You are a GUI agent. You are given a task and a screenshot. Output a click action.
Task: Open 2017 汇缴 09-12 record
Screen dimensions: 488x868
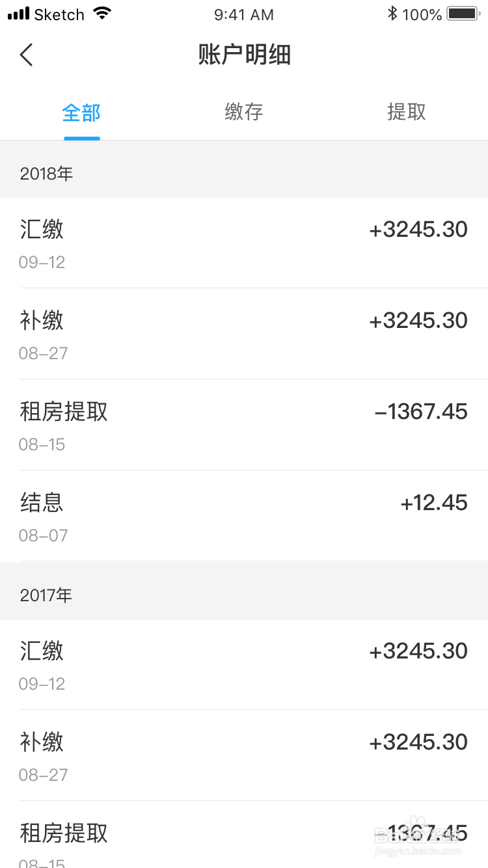244,664
